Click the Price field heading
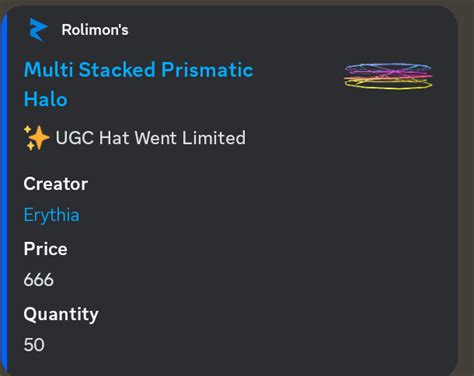The image size is (474, 376). [45, 249]
